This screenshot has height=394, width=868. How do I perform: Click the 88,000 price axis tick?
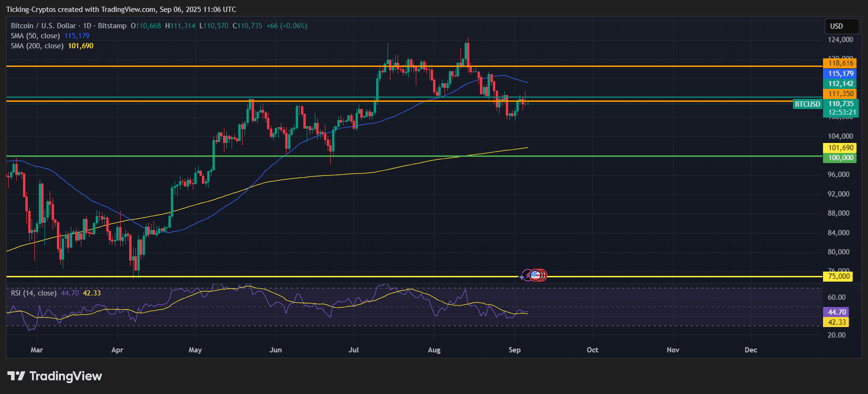pos(839,213)
